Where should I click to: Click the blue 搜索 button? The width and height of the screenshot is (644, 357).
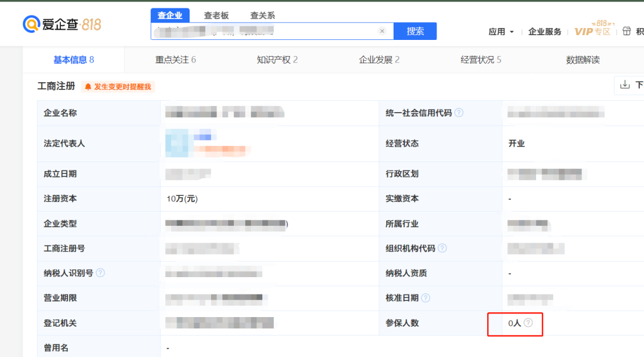click(x=415, y=31)
